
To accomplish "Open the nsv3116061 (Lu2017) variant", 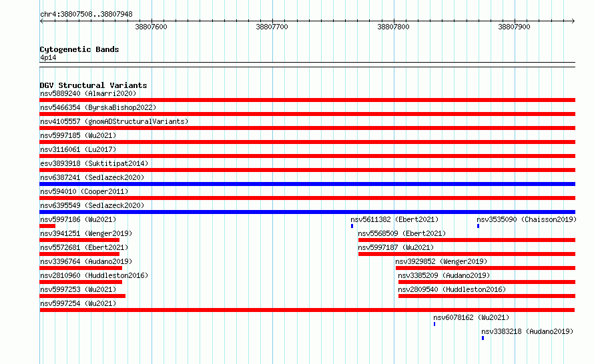I will point(78,149).
